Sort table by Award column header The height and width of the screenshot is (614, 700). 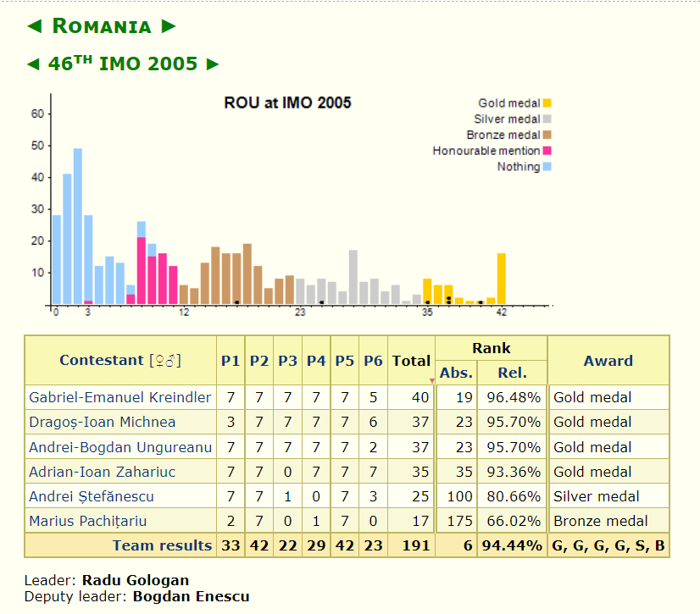608,361
